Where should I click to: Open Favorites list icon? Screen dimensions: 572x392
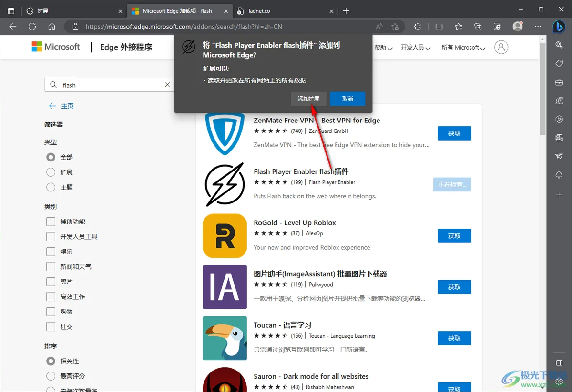coord(458,27)
